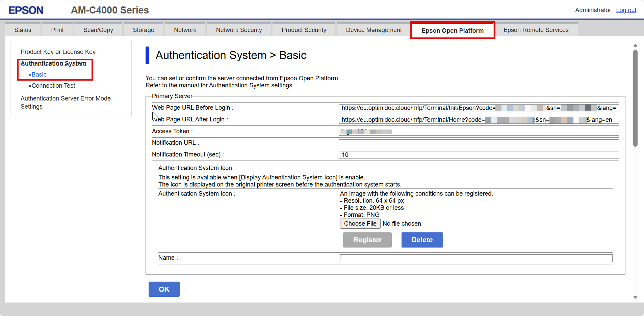Click the Choose File button
This screenshot has width=644, height=316.
click(360, 224)
